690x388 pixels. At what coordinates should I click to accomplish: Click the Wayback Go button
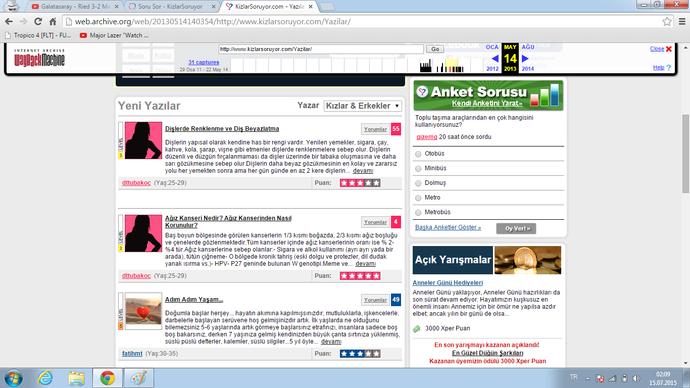pos(435,49)
